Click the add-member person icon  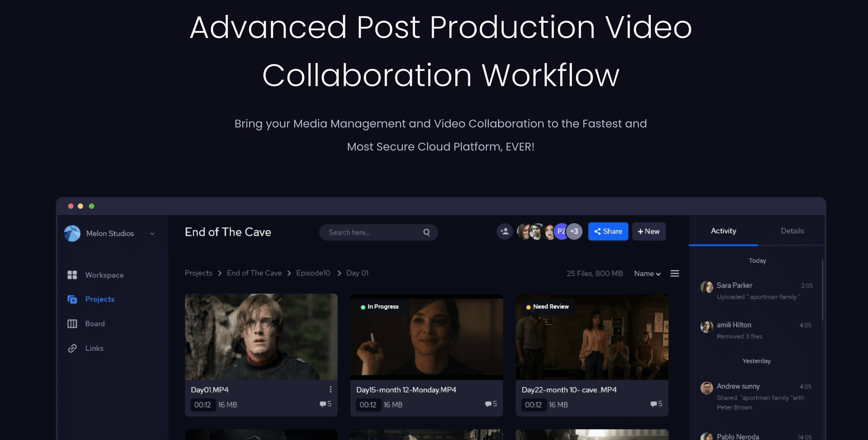click(x=504, y=232)
